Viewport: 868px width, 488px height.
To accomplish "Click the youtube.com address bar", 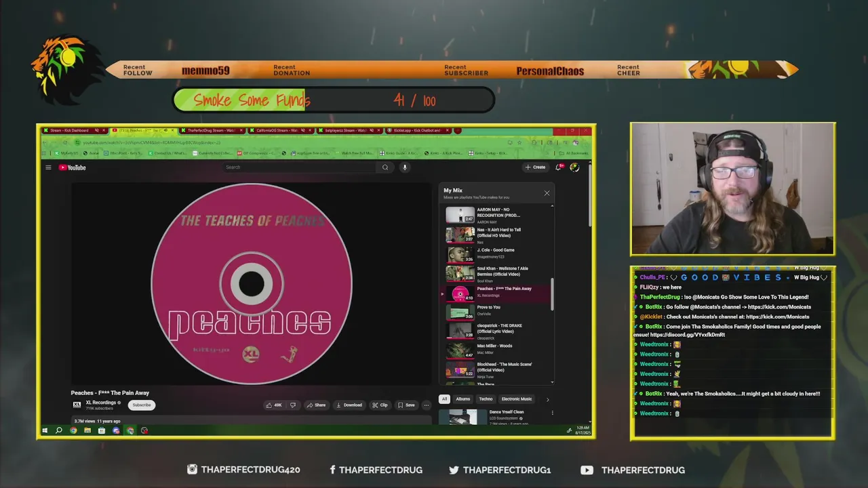I will coord(292,142).
